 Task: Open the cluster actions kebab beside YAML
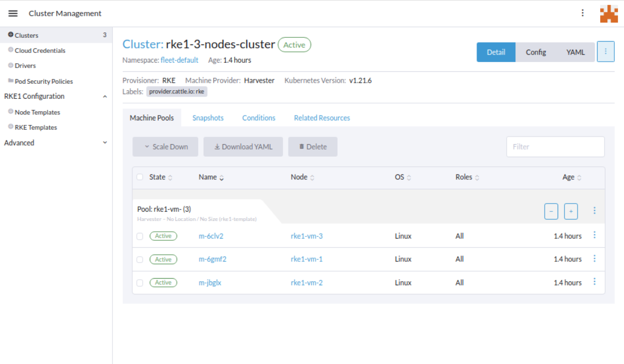click(x=606, y=51)
